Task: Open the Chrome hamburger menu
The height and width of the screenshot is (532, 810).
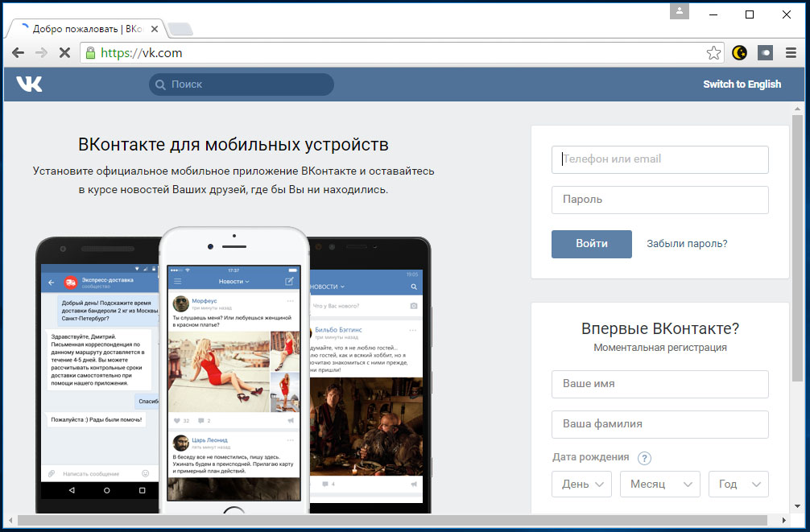Action: click(x=791, y=52)
